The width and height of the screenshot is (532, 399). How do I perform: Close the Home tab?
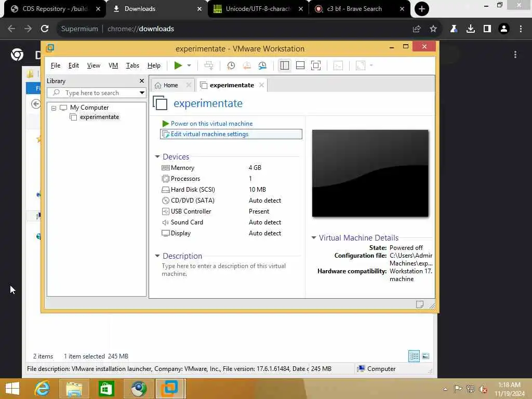pos(189,85)
